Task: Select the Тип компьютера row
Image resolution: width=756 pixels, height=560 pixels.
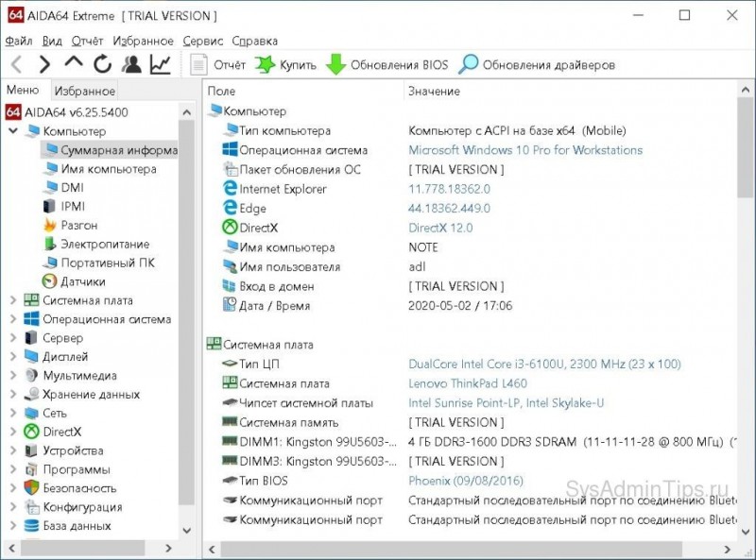Action: coord(471,130)
